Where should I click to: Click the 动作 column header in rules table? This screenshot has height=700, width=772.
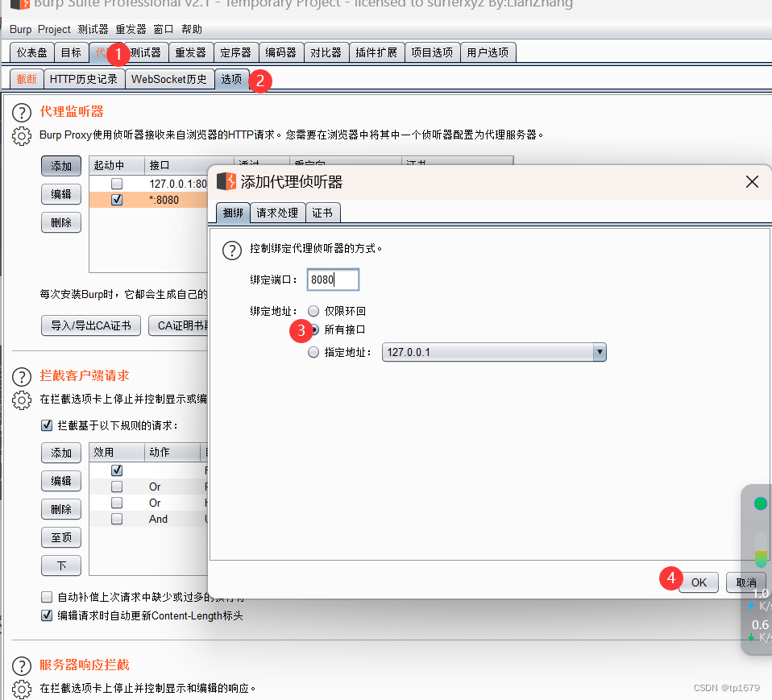pyautogui.click(x=172, y=452)
